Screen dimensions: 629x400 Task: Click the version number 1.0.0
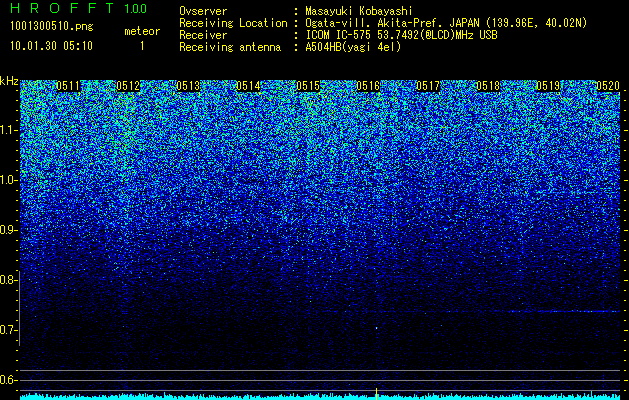[135, 8]
